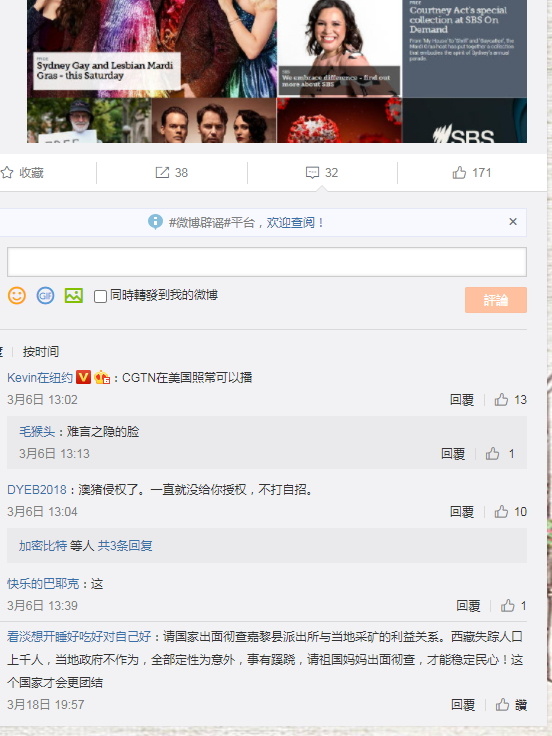Like the post with 171 thumbs up
The width and height of the screenshot is (552, 736).
point(459,173)
